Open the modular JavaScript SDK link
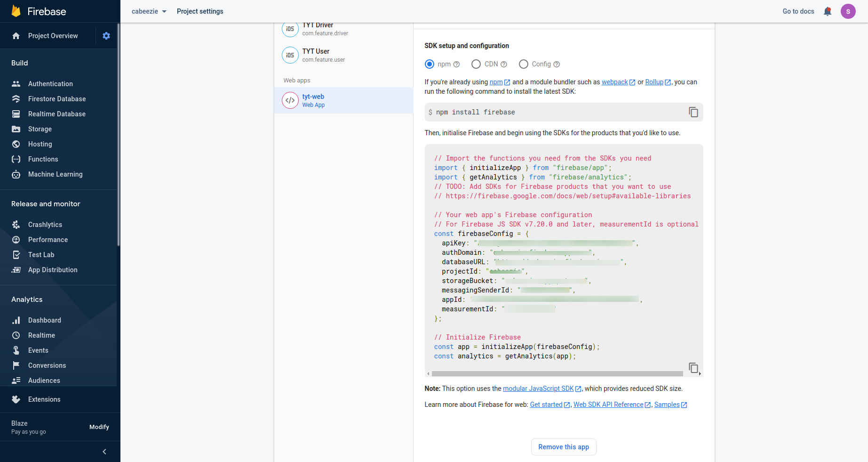Screen dimensions: 868x462 pyautogui.click(x=538, y=388)
